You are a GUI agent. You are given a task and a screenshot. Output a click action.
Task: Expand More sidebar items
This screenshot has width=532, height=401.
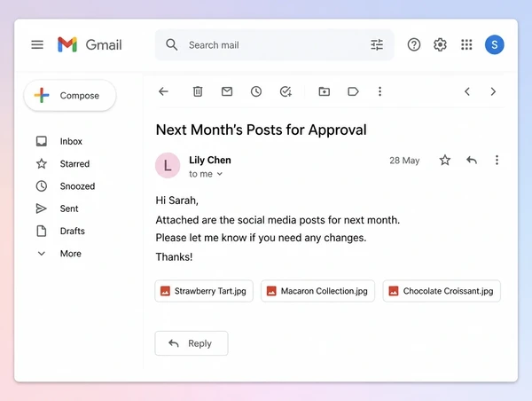(59, 254)
